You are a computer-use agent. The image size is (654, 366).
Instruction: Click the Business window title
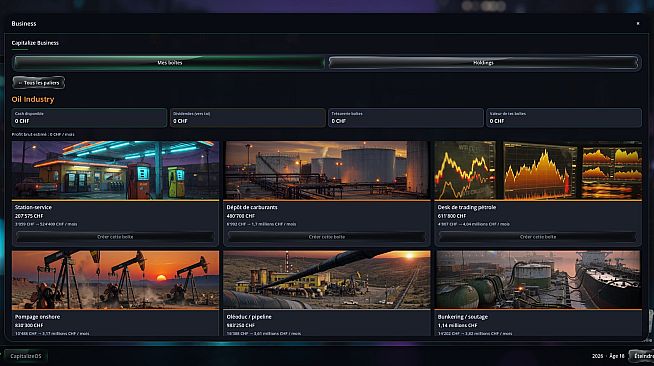coord(24,23)
